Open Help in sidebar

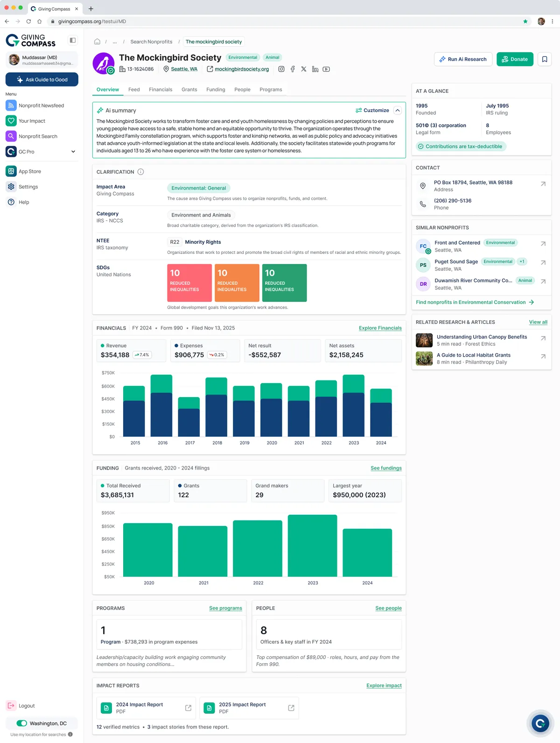42,202
